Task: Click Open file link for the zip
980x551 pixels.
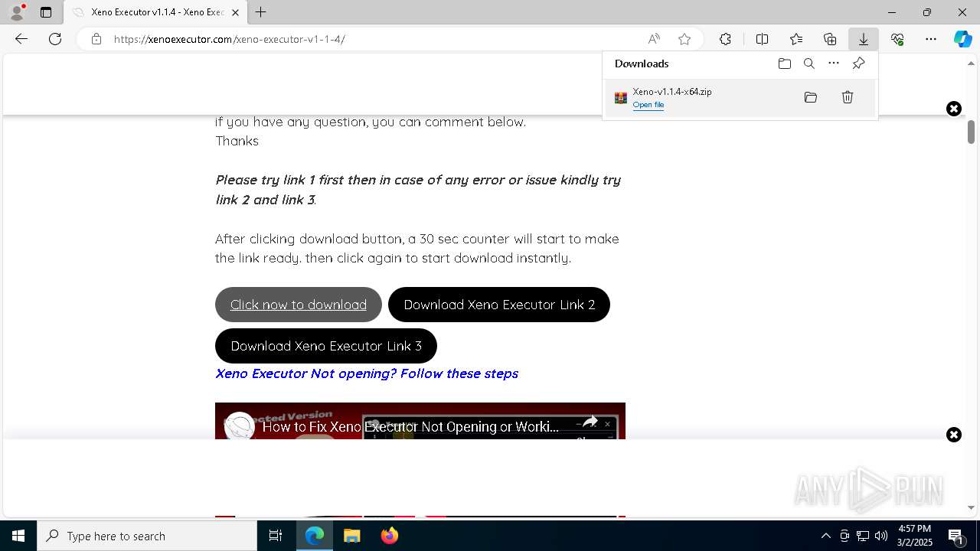Action: click(x=648, y=105)
